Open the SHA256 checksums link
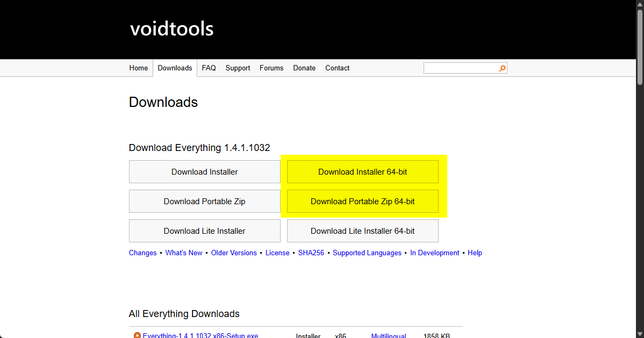The height and width of the screenshot is (338, 644). click(x=311, y=253)
